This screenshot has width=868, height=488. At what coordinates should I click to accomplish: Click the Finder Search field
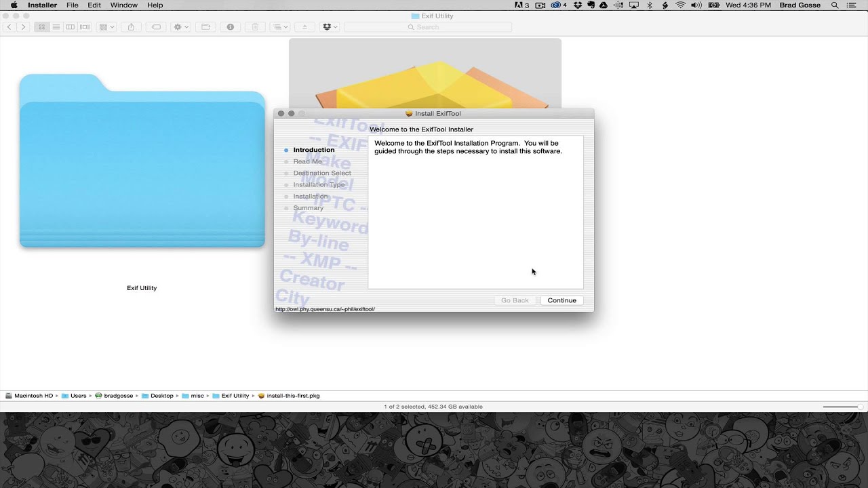point(428,27)
